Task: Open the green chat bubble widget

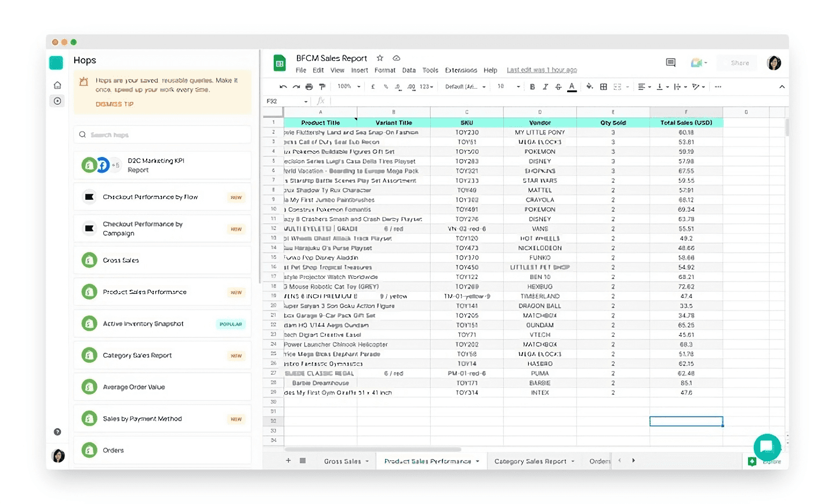Action: pos(767,447)
